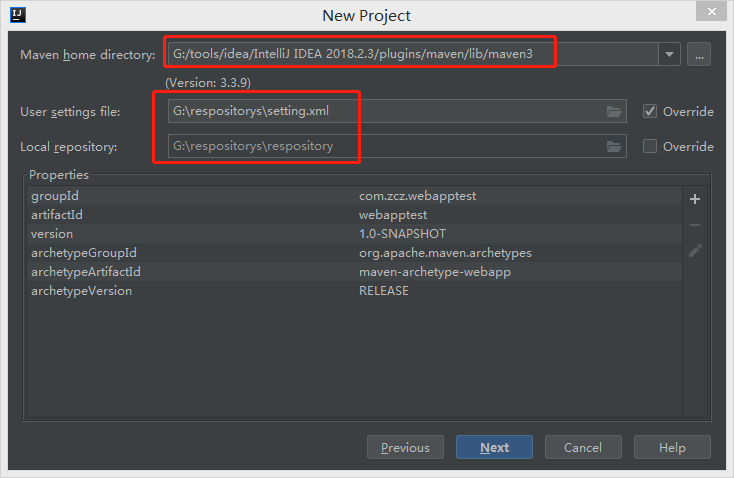Cancel the New Project wizard
734x478 pixels.
(x=583, y=448)
